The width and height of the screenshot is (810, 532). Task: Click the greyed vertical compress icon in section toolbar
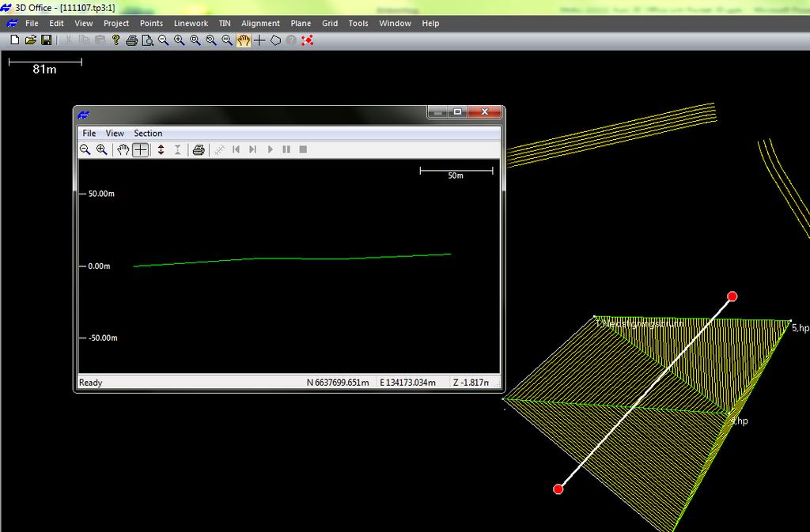coord(178,149)
